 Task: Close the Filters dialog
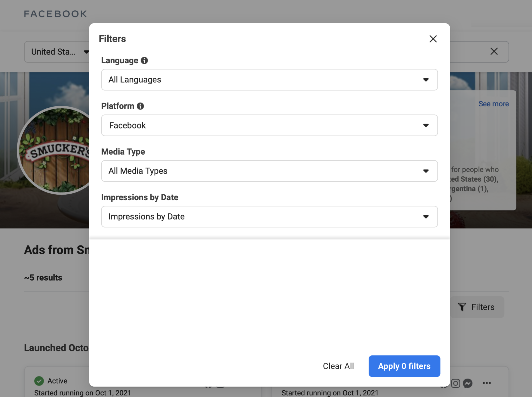pos(433,39)
